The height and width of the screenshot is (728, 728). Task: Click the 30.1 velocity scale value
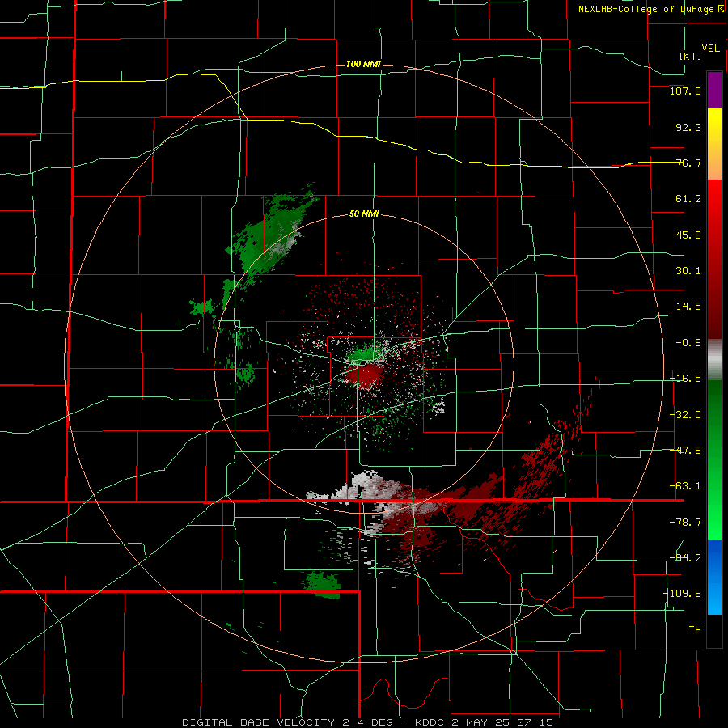[688, 271]
